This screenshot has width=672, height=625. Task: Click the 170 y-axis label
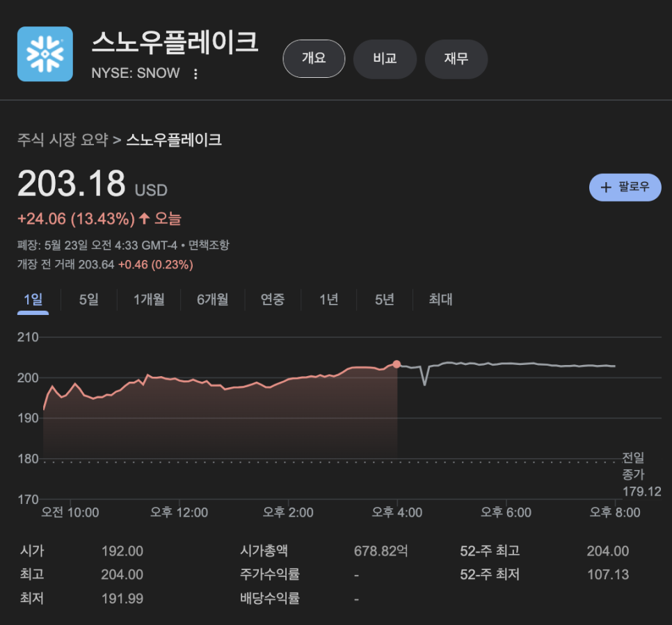coord(28,499)
